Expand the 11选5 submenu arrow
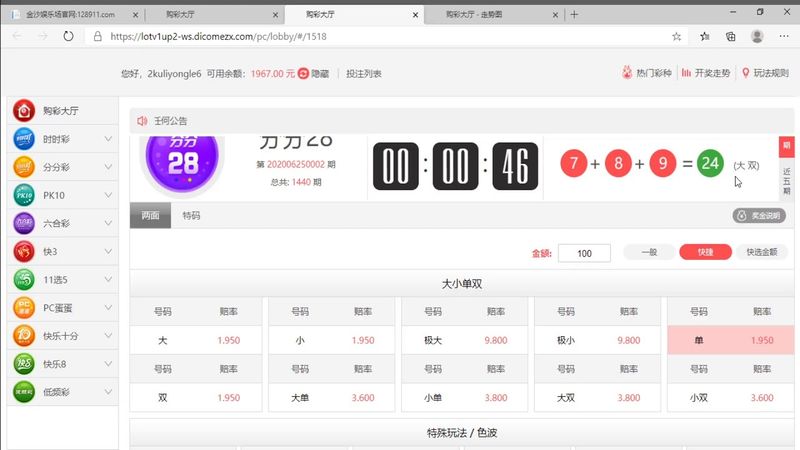 [108, 280]
